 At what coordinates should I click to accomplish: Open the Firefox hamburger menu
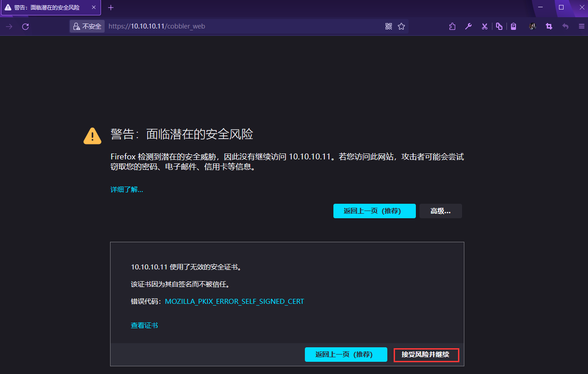pos(582,26)
